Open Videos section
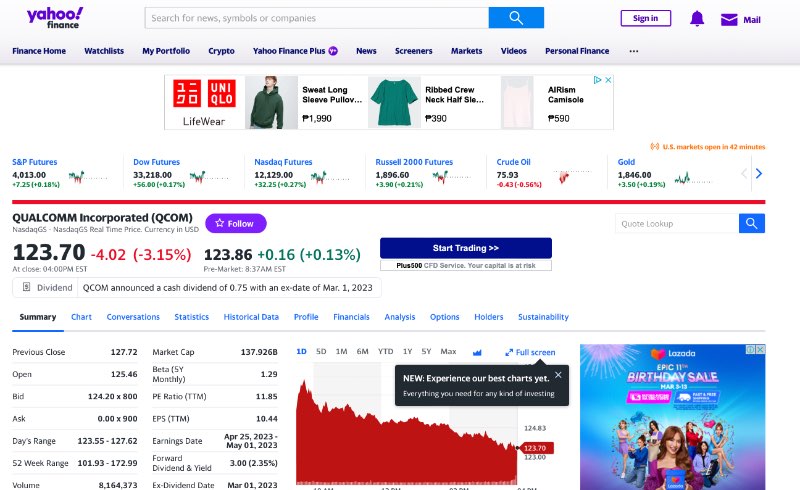 [x=513, y=51]
